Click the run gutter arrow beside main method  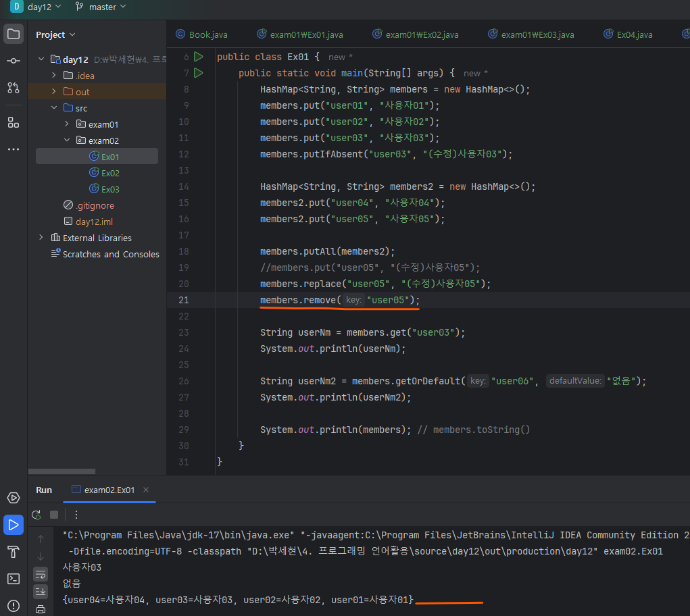[x=199, y=73]
